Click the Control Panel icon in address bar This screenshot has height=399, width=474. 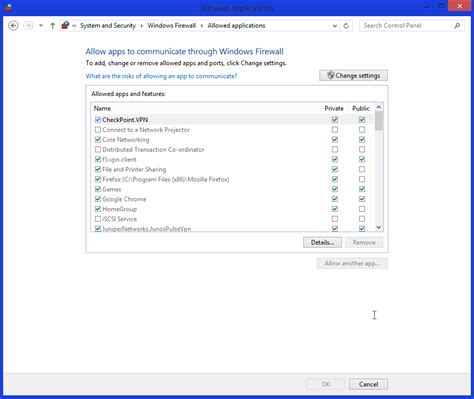point(65,25)
